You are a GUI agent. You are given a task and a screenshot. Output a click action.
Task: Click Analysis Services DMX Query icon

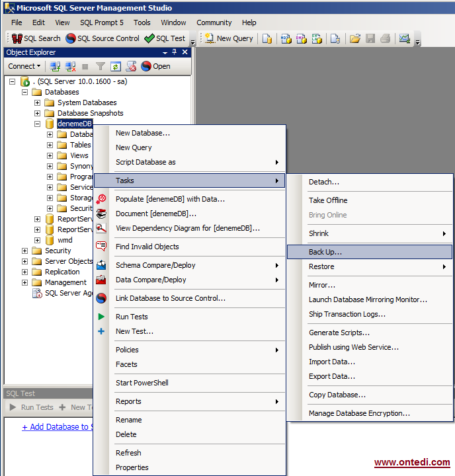302,38
